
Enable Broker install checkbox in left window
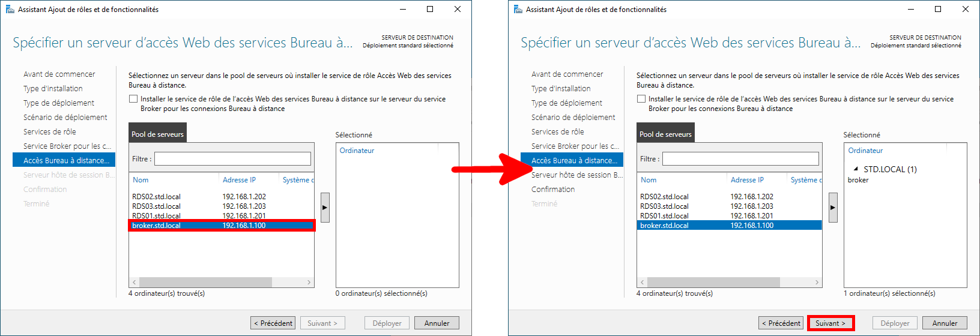134,99
